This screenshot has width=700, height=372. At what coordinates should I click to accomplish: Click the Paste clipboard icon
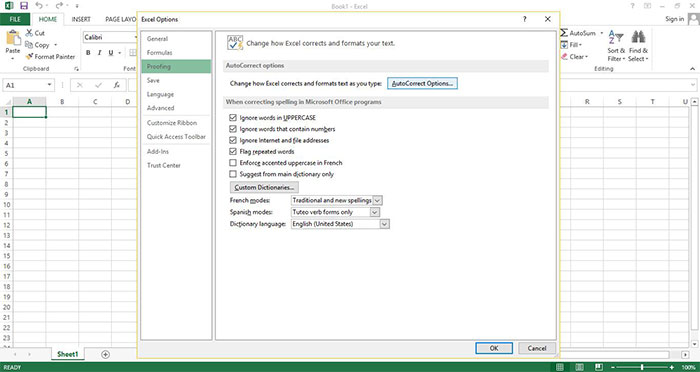pos(13,38)
